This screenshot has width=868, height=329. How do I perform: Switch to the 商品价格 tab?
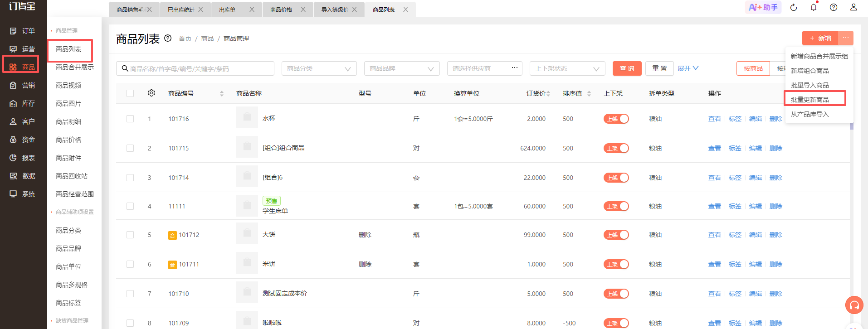pyautogui.click(x=281, y=10)
